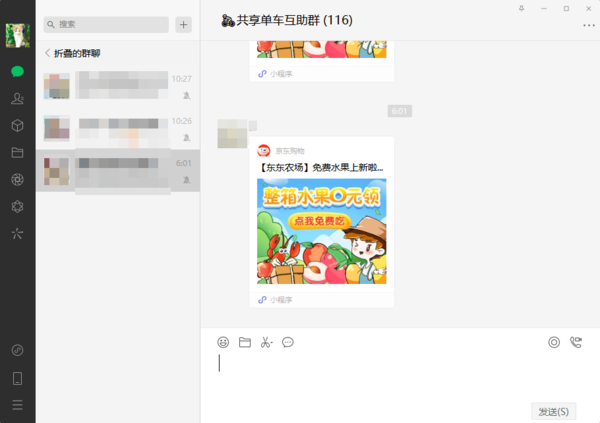
Task: Maximize the WeChat window
Action: point(566,8)
